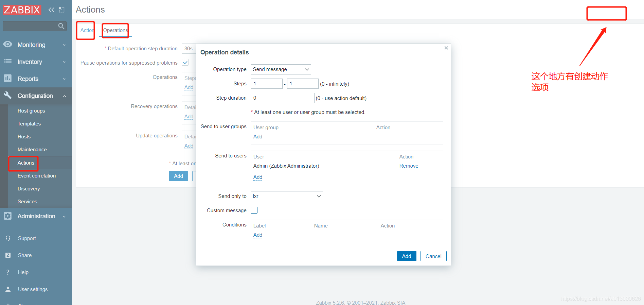Click the Reports chart icon
Viewport: 644px width, 305px height.
pyautogui.click(x=7, y=78)
